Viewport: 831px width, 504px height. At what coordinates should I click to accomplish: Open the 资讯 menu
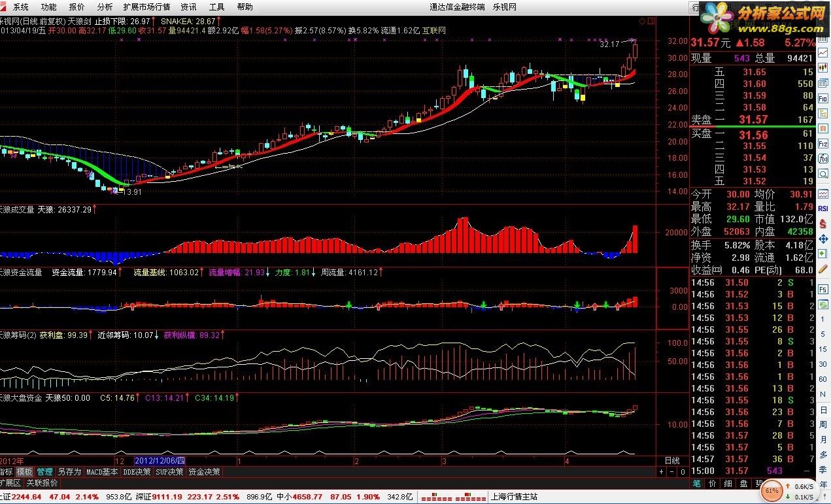pos(188,7)
